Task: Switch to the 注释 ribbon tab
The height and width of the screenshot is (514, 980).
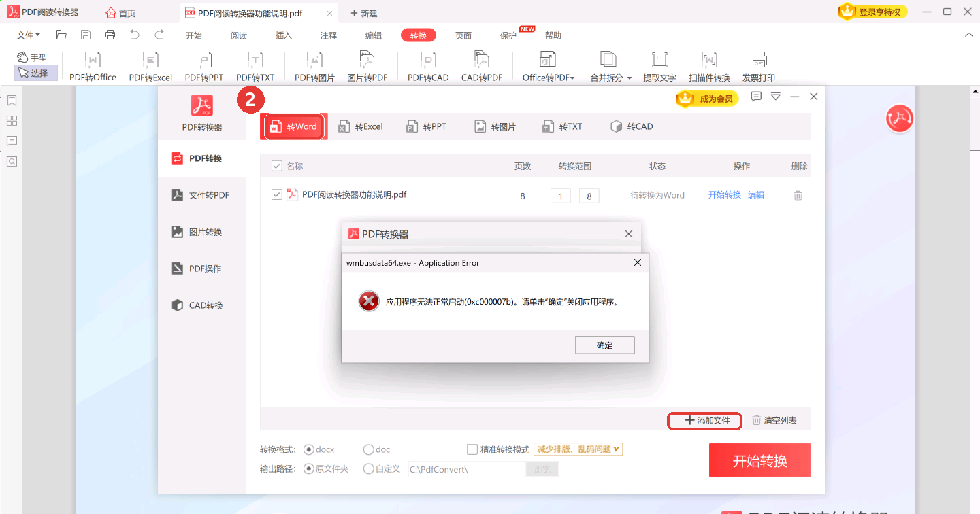Action: (329, 35)
